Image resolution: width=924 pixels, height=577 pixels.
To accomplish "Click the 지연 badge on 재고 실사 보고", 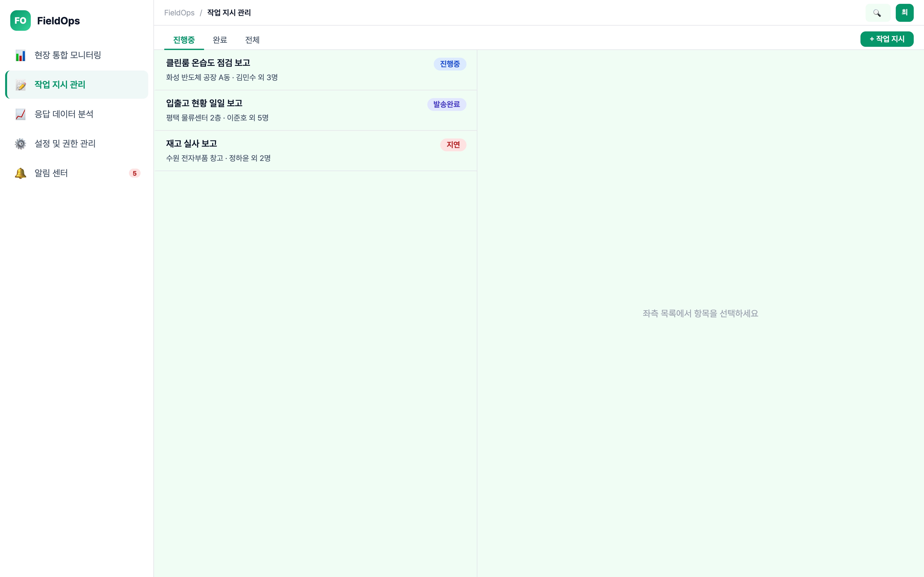I will (x=453, y=145).
